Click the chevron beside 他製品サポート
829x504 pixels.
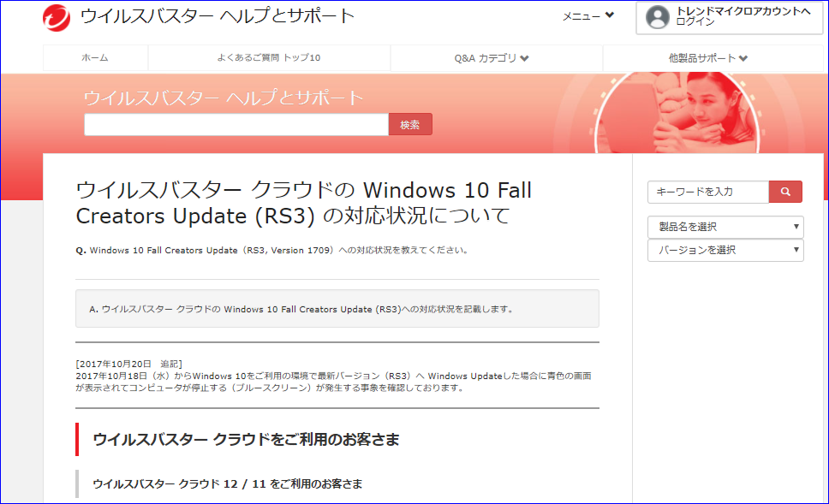tap(748, 58)
